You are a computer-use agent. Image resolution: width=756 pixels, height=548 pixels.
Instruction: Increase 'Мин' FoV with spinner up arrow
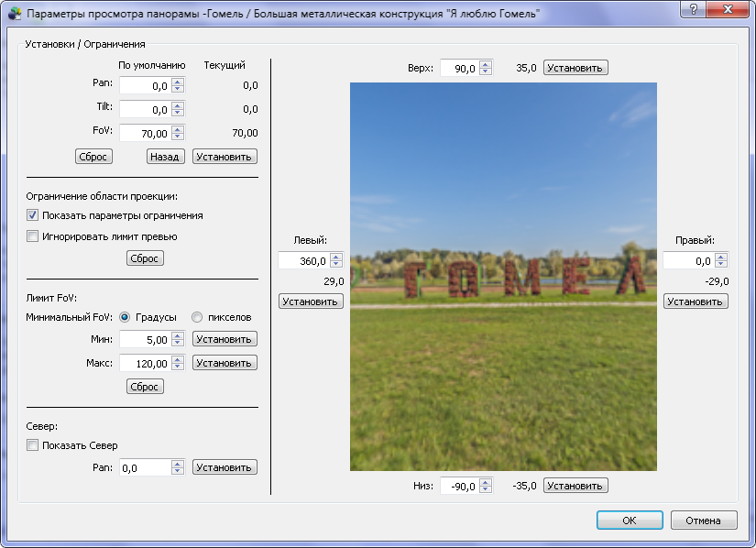pyautogui.click(x=178, y=335)
